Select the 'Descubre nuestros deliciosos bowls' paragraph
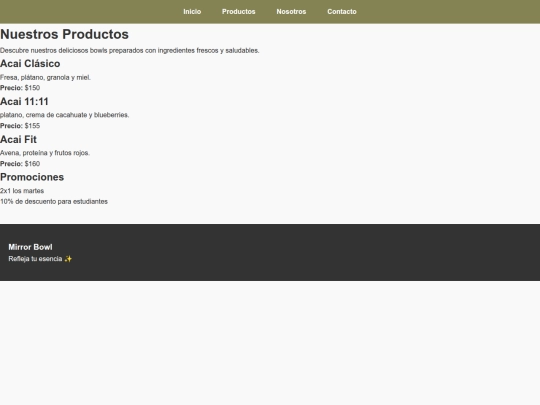 point(129,51)
